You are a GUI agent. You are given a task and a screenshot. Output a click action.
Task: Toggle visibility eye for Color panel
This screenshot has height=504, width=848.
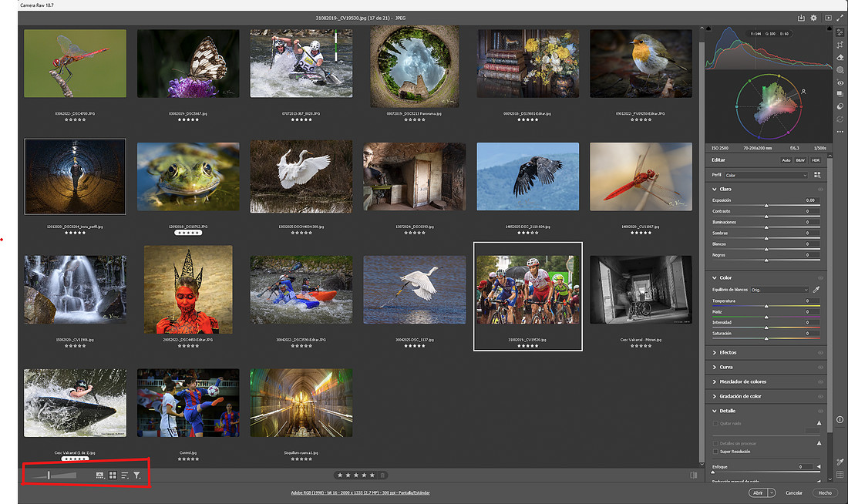coord(820,278)
